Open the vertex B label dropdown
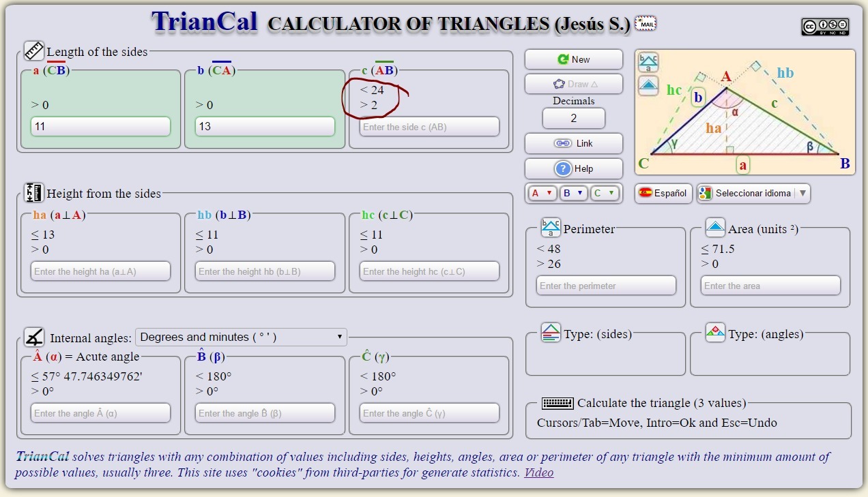The height and width of the screenshot is (497, 868). coord(573,193)
